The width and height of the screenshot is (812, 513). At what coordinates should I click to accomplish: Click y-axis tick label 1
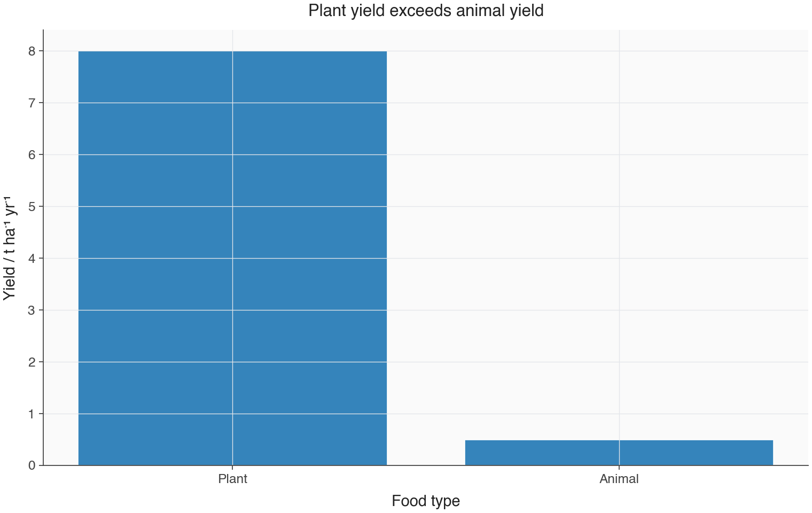32,414
